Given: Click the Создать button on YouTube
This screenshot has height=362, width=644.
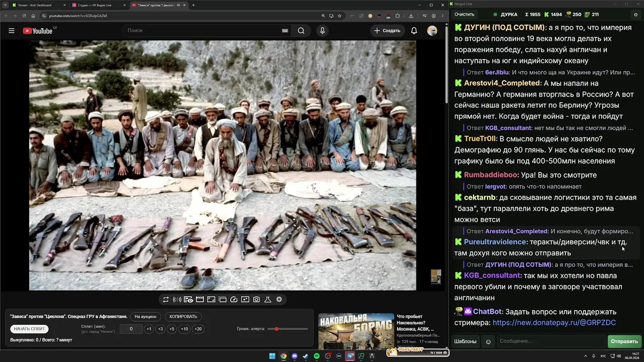Looking at the screenshot, I should coord(387,31).
